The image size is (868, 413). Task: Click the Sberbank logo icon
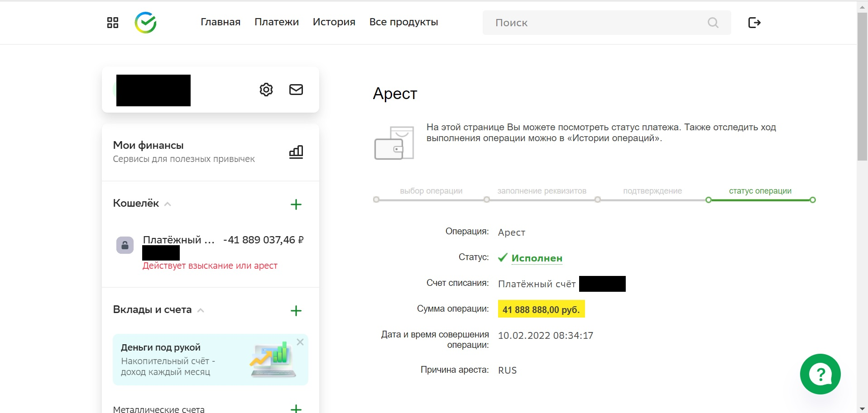pyautogui.click(x=145, y=23)
